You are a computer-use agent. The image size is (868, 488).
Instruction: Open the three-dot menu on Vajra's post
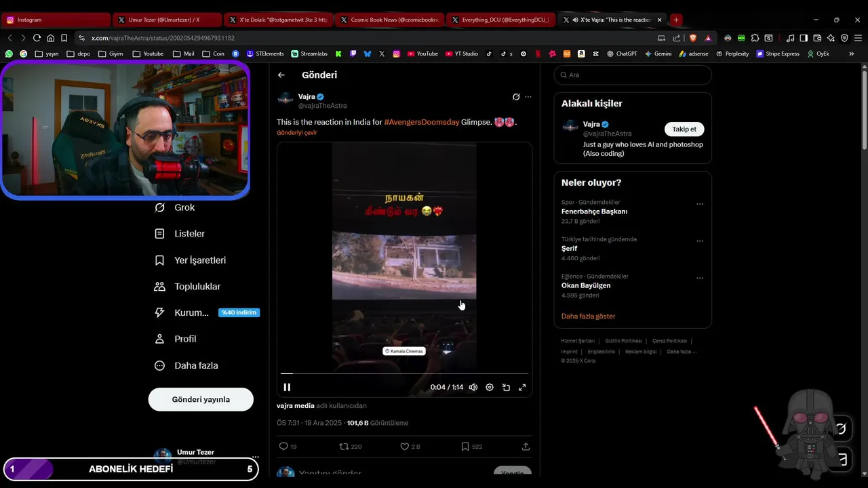point(528,97)
